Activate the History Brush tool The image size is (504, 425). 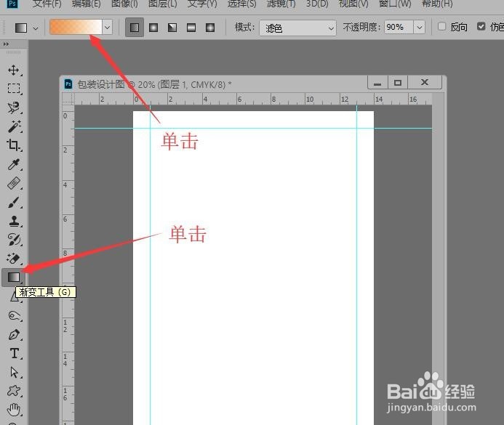tap(14, 240)
